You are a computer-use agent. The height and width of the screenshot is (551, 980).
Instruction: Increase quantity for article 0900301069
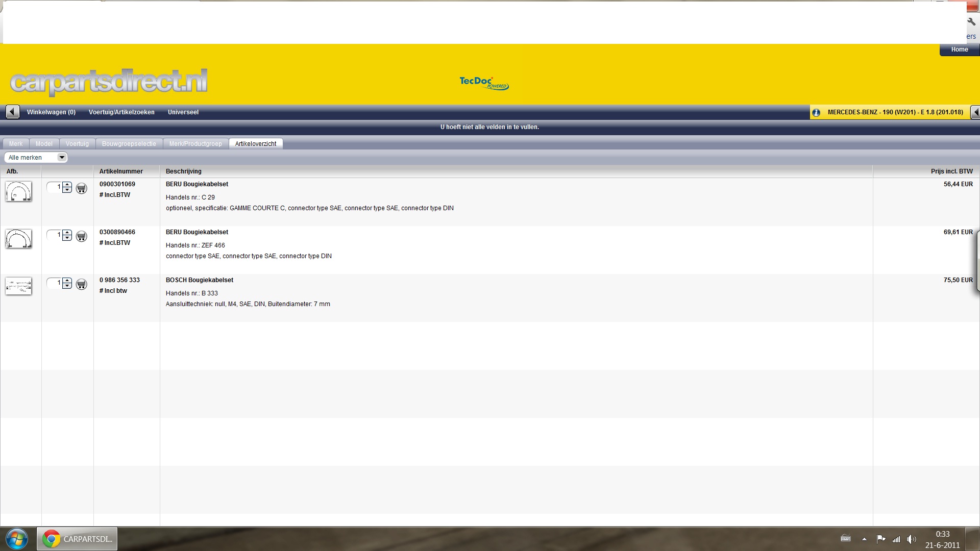coord(67,185)
